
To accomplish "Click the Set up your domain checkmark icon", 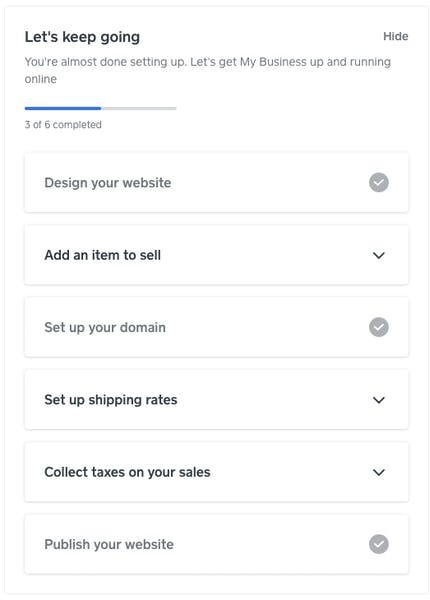I will coord(378,327).
